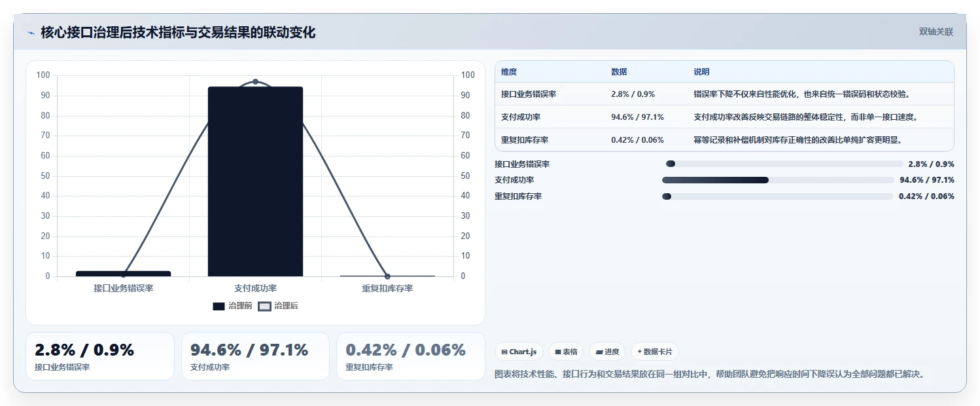Click the 说明 table column header
Screen dimensions: 980x406
(x=701, y=72)
